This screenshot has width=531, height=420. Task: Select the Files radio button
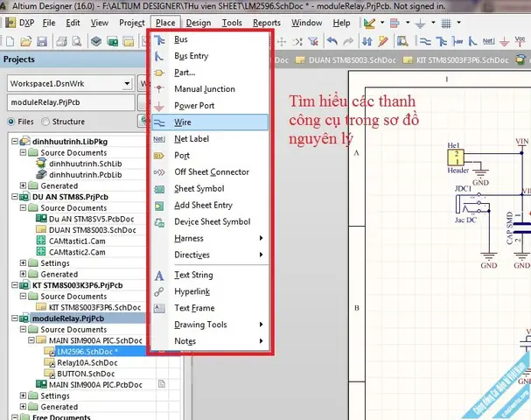click(11, 122)
